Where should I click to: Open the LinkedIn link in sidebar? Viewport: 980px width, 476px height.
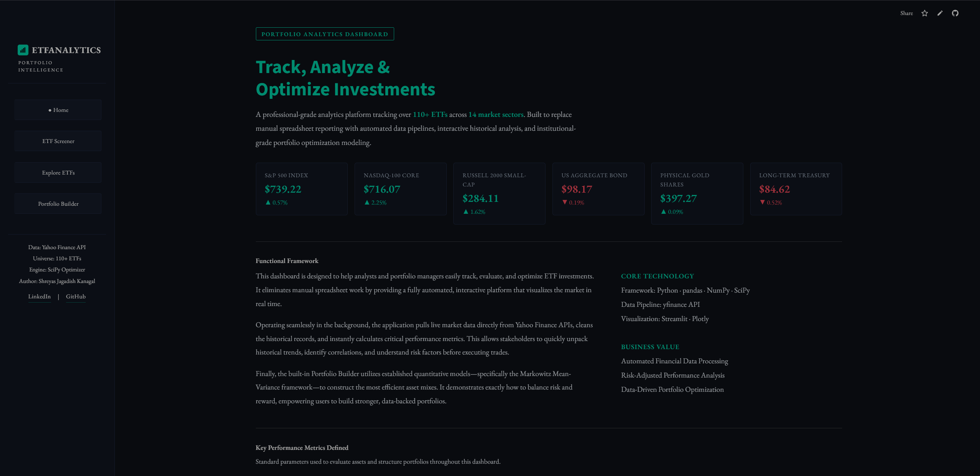39,296
